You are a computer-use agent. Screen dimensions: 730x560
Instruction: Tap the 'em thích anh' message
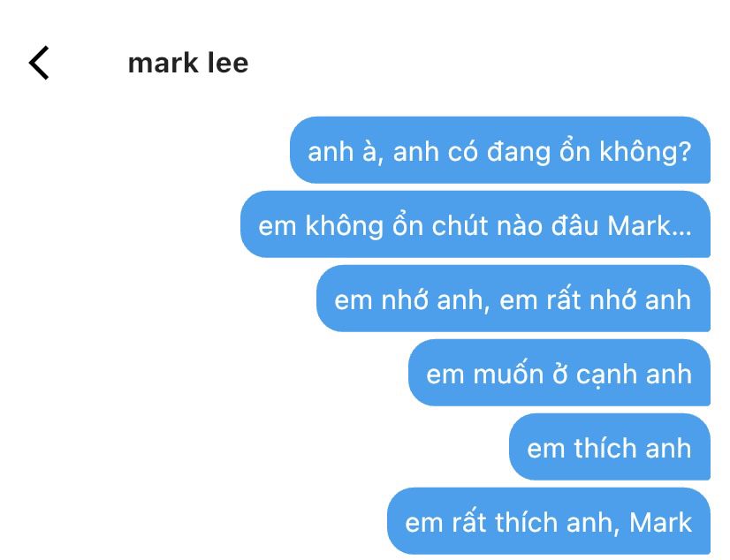click(x=610, y=447)
